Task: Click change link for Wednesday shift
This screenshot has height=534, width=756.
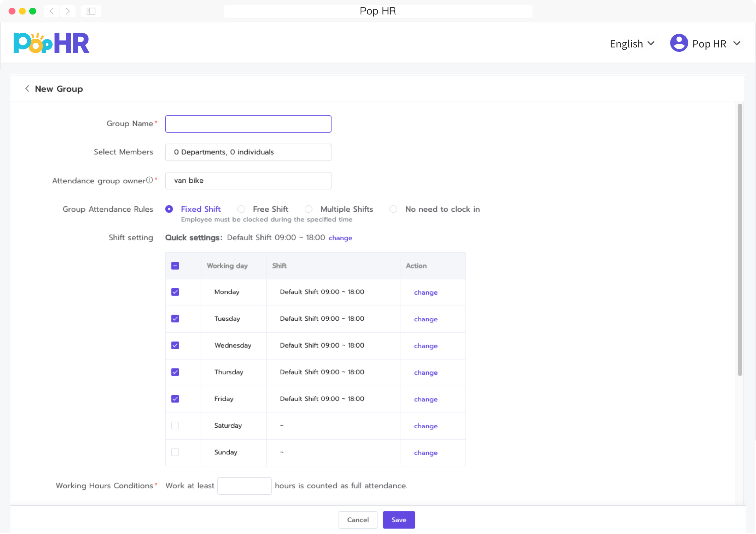Action: [426, 346]
